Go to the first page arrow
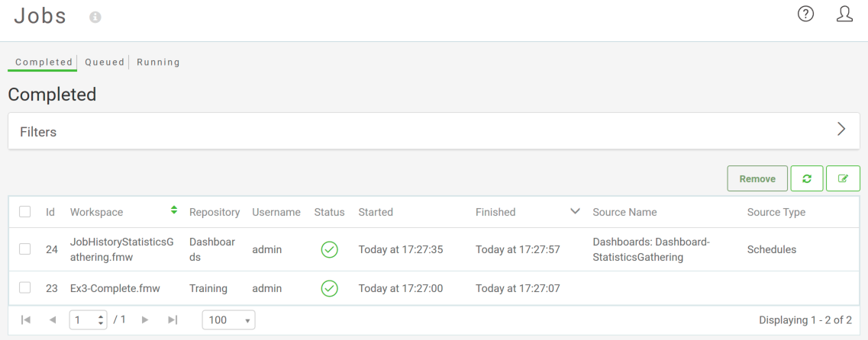Viewport: 868px width, 340px height. click(25, 319)
